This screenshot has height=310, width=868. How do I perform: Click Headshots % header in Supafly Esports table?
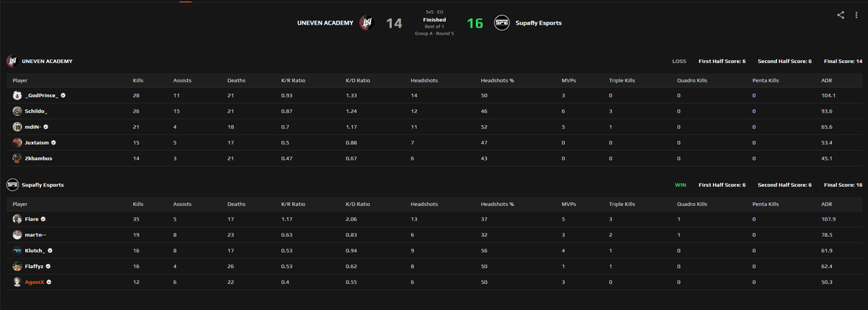click(x=498, y=204)
